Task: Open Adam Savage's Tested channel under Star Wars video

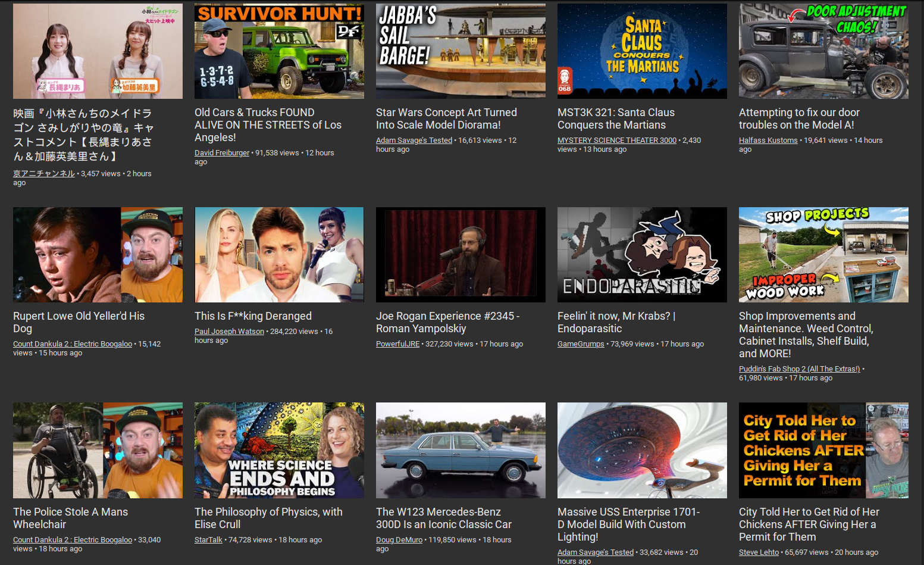Action: (x=414, y=141)
